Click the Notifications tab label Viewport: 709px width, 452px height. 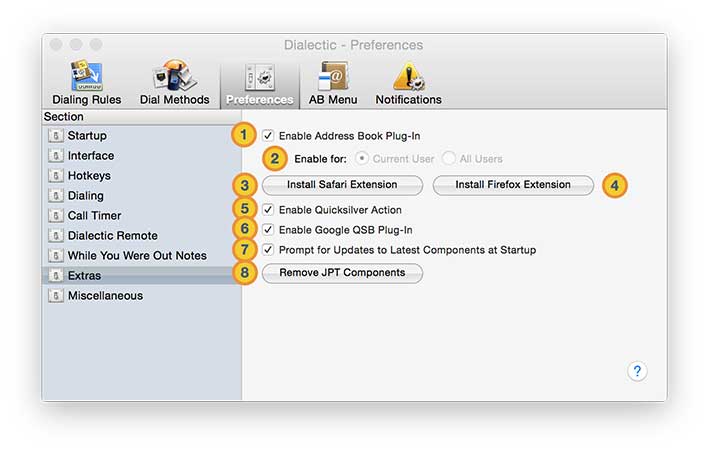click(409, 100)
